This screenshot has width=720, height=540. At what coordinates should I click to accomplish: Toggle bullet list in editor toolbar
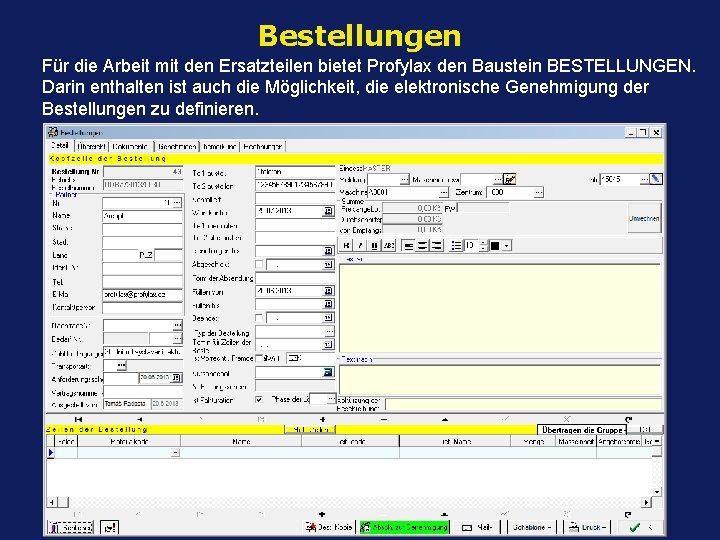tap(456, 246)
